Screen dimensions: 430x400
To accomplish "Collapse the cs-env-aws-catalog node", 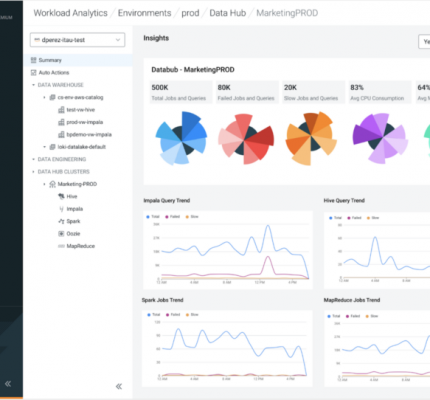I will [x=44, y=97].
